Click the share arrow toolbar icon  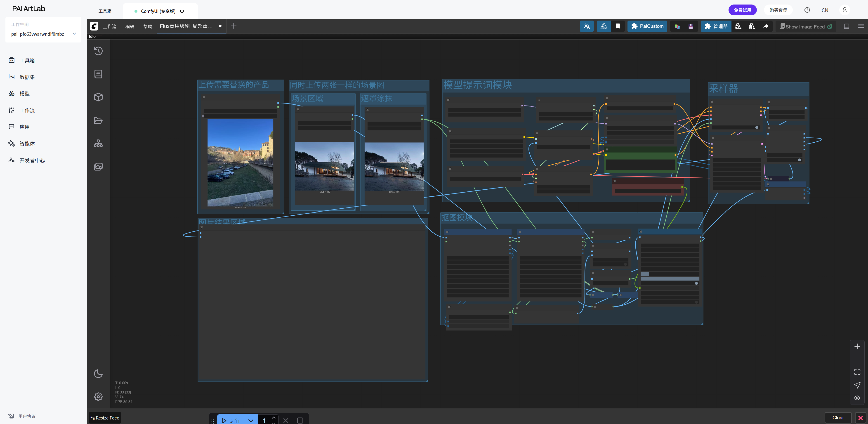tap(766, 26)
